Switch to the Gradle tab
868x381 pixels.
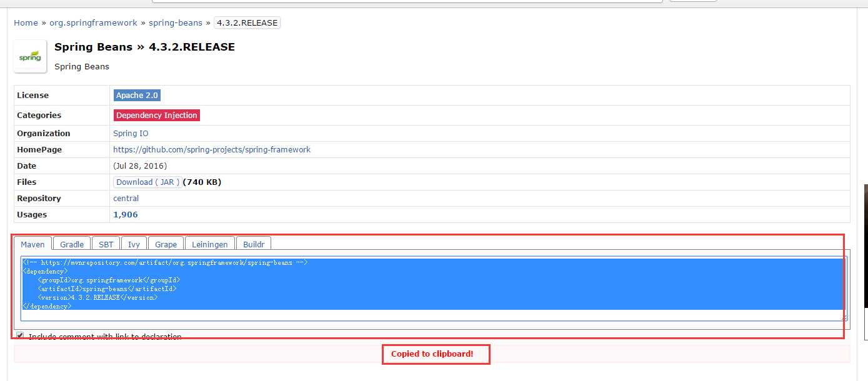tap(72, 244)
